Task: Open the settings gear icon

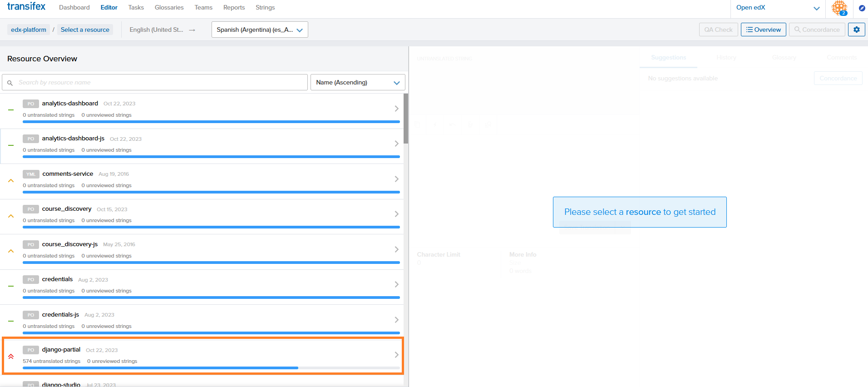Action: click(x=856, y=30)
